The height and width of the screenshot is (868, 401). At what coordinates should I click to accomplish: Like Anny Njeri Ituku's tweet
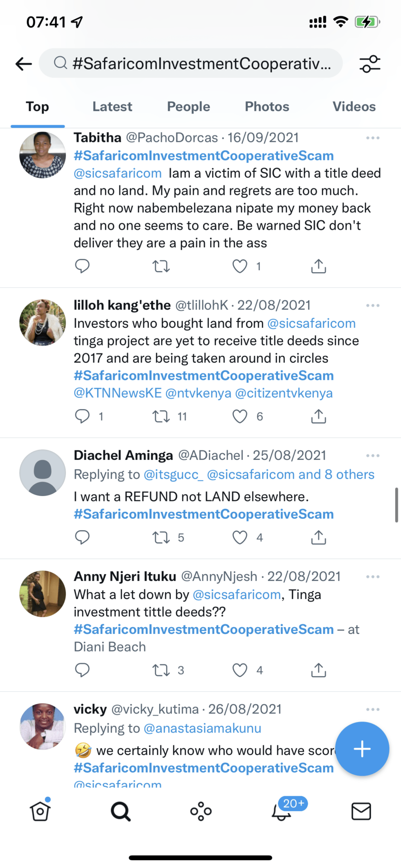[x=240, y=670]
